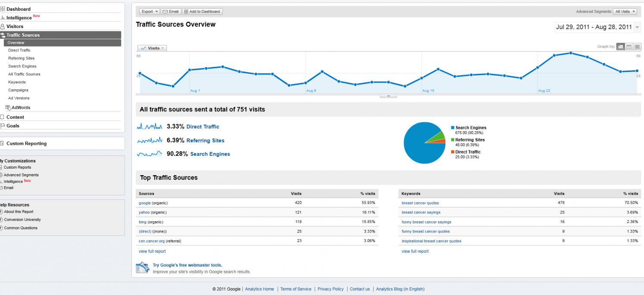Open yahoo organic source

coord(144,213)
